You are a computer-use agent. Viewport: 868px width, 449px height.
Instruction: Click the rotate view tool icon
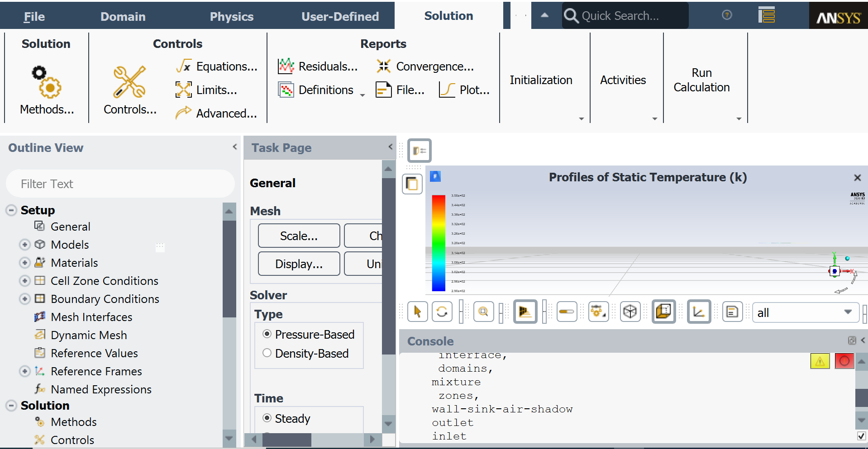pyautogui.click(x=442, y=312)
